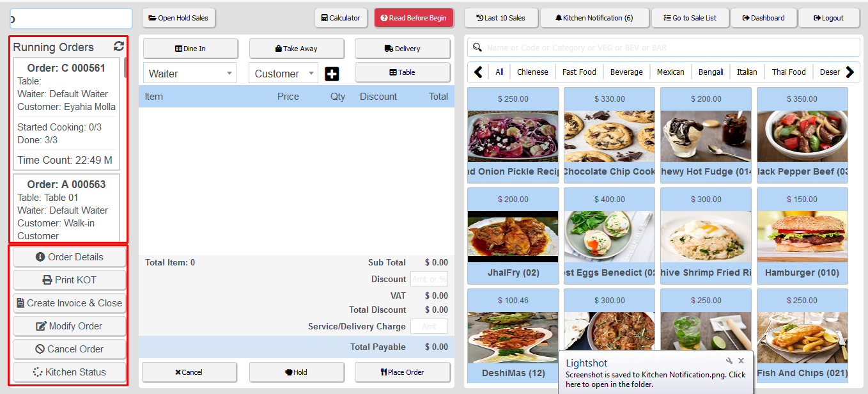Viewport: 868px width, 394px height.
Task: Open the Waiter dropdown
Action: (x=190, y=74)
